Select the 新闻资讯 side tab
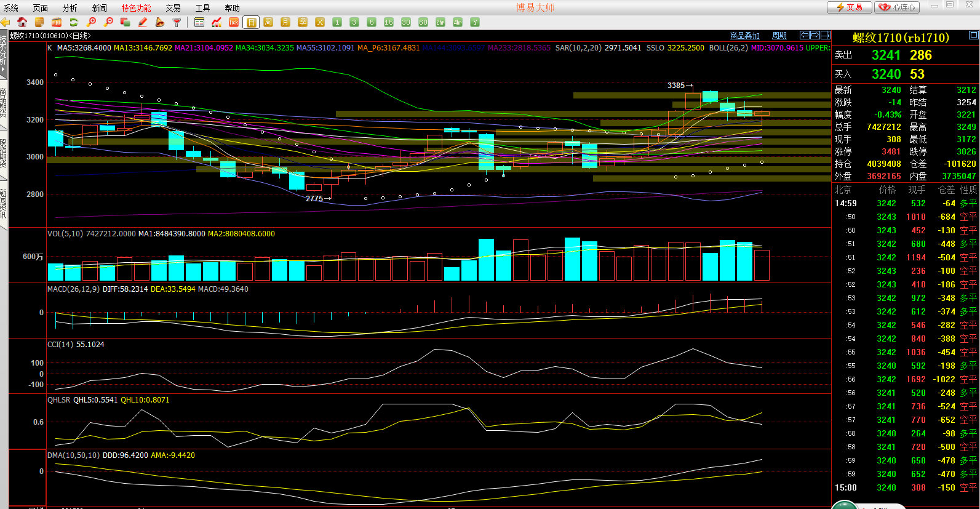Image resolution: width=980 pixels, height=509 pixels. [x=3, y=204]
